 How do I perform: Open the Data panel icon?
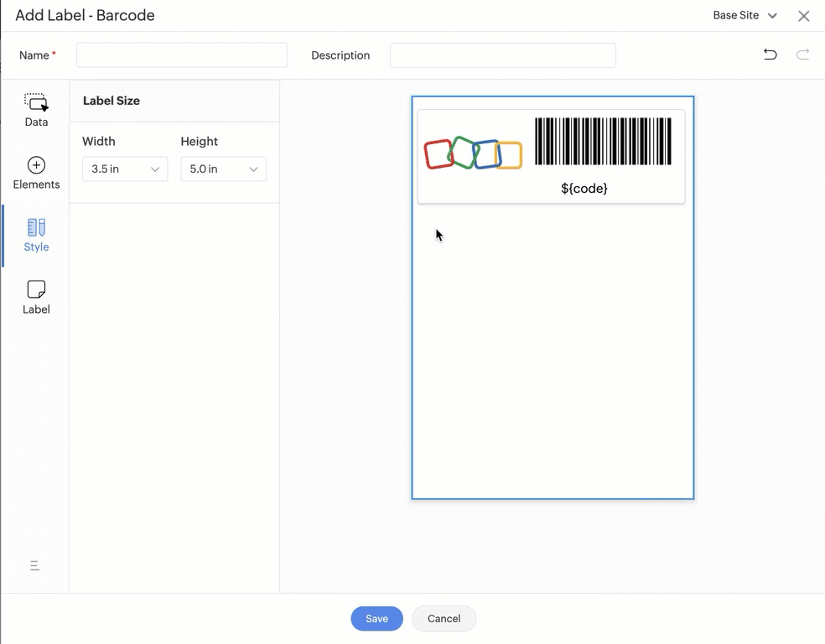pos(36,103)
